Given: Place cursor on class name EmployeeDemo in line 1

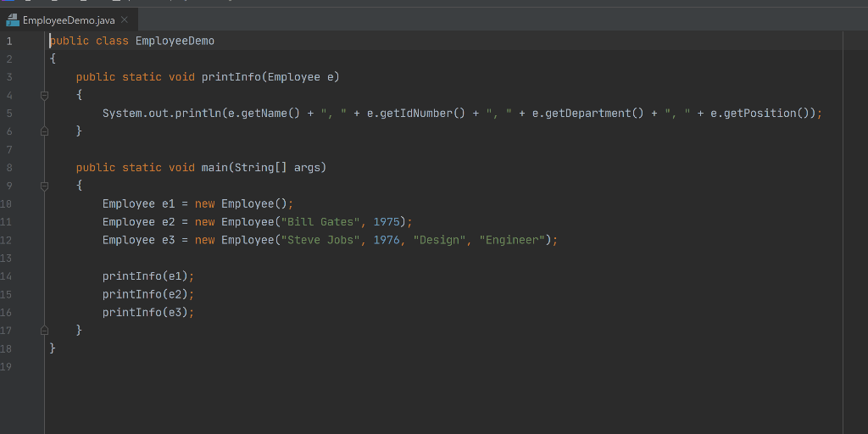Looking at the screenshot, I should point(175,41).
